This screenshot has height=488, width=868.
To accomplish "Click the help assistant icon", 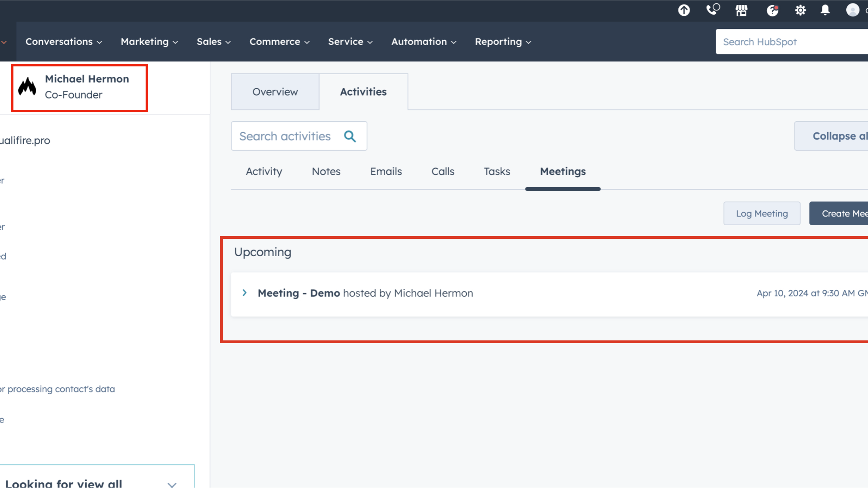I will tap(772, 10).
